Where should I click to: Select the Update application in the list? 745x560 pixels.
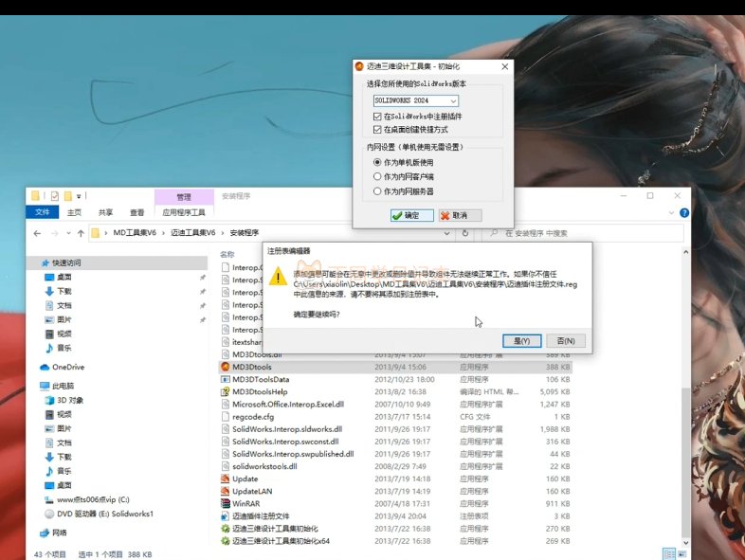[245, 479]
